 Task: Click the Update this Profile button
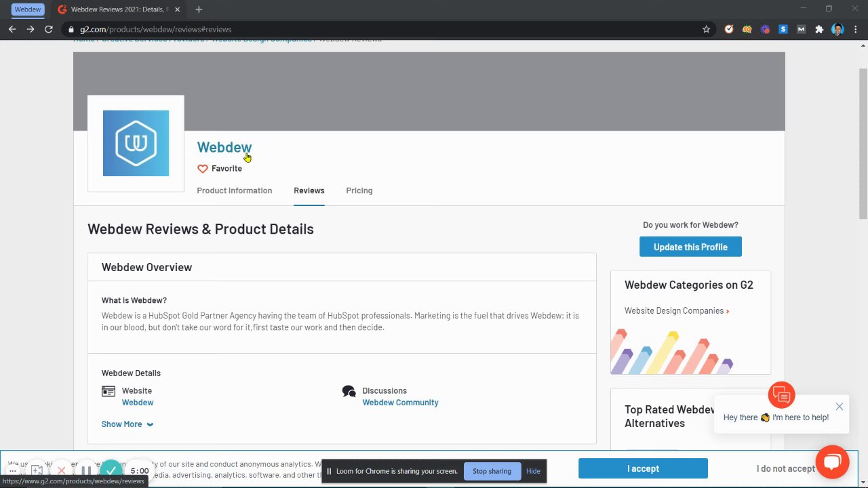[690, 247]
